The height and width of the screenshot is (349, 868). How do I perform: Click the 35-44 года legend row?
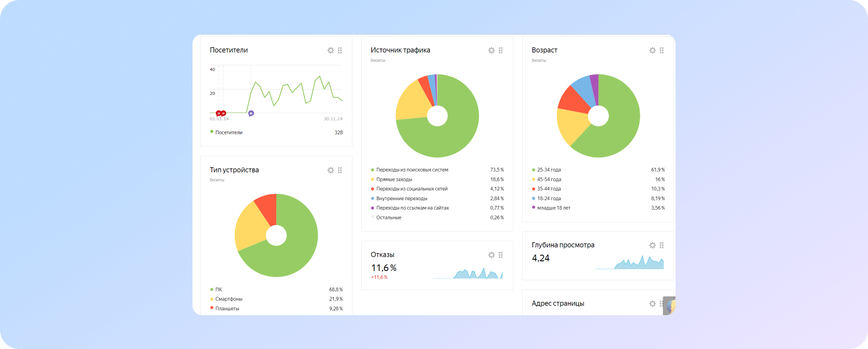(x=598, y=189)
